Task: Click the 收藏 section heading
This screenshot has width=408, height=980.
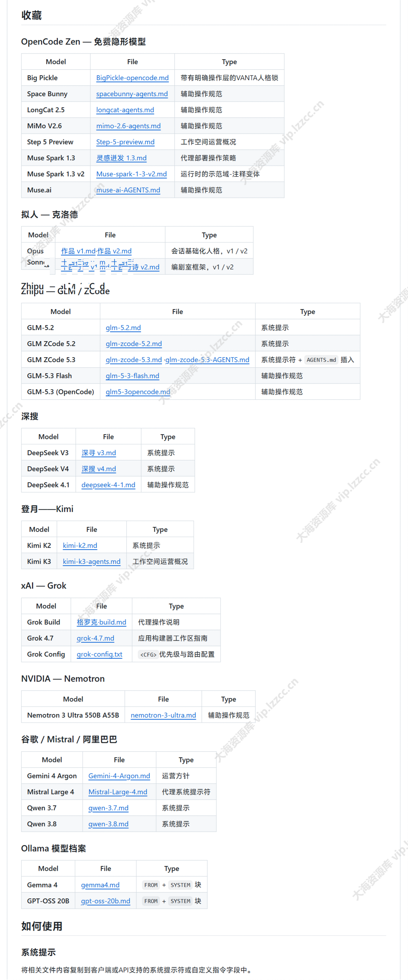Action: [x=32, y=15]
